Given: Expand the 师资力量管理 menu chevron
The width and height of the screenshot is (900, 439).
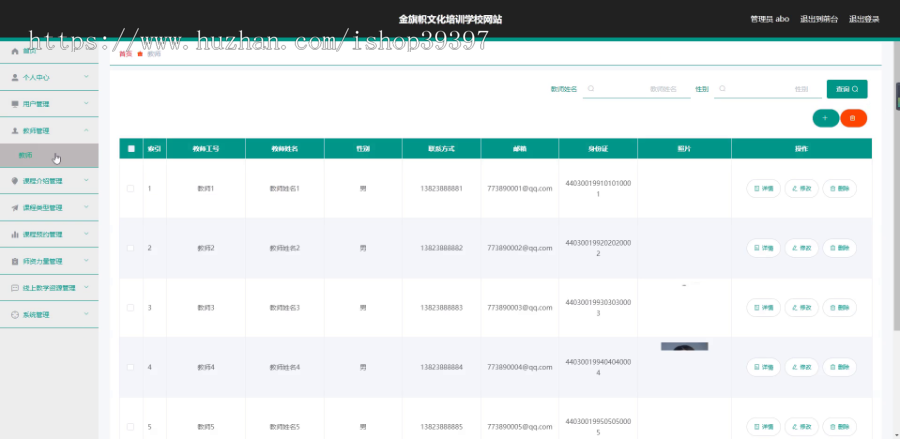Looking at the screenshot, I should point(86,261).
